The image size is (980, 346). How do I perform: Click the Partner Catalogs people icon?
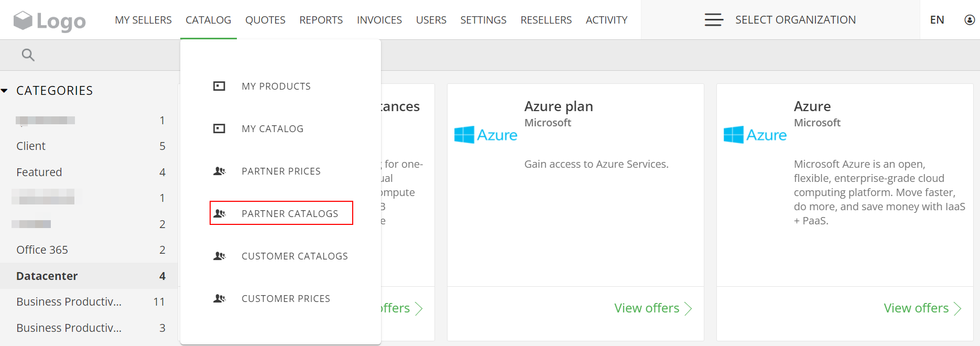(219, 213)
